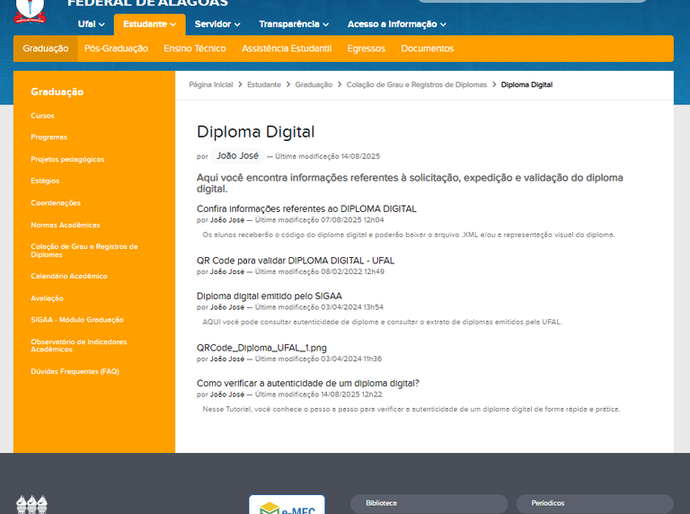Open Como verificar a autenticidade article

click(x=308, y=383)
